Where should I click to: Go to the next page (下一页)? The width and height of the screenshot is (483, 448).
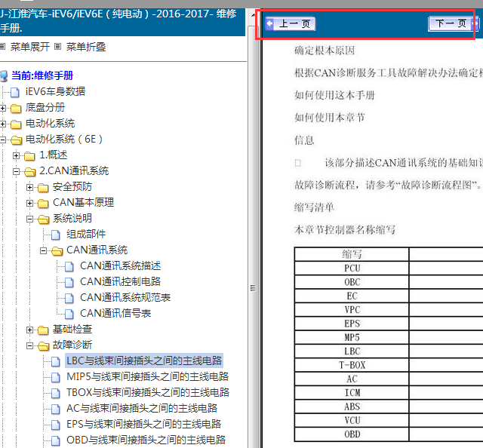(453, 23)
